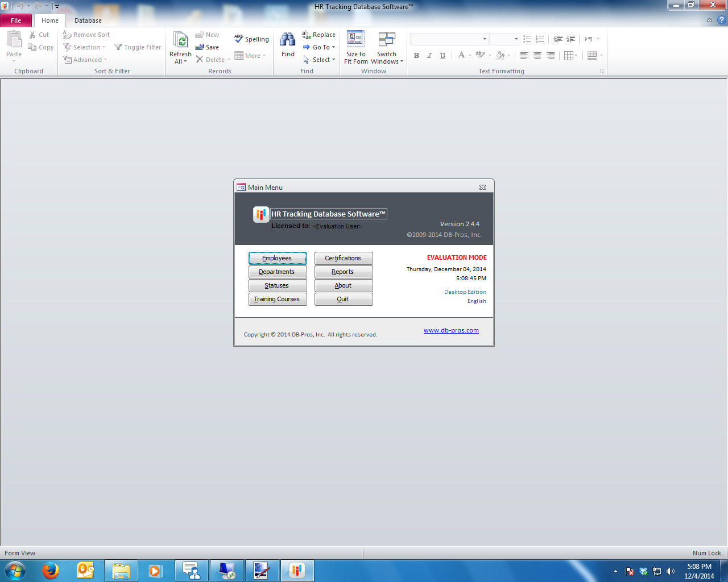
Task: Click the alternate row color icon
Action: tap(592, 56)
